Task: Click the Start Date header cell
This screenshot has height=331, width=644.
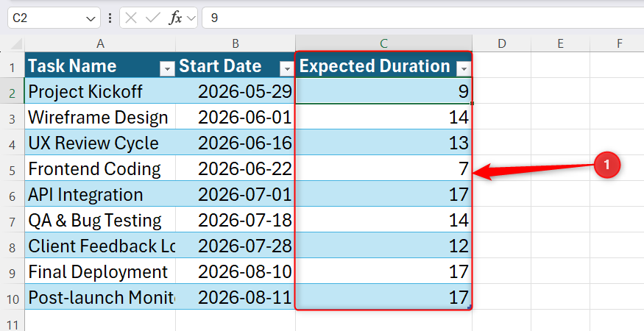Action: 236,65
